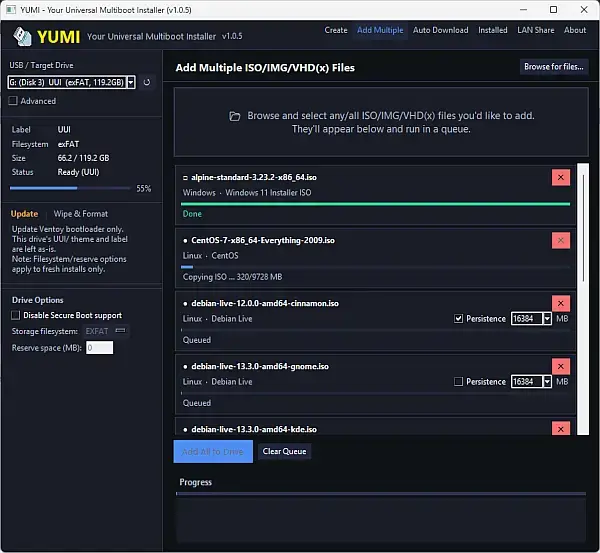Click the overall Progress bar
The height and width of the screenshot is (553, 600).
click(381, 494)
